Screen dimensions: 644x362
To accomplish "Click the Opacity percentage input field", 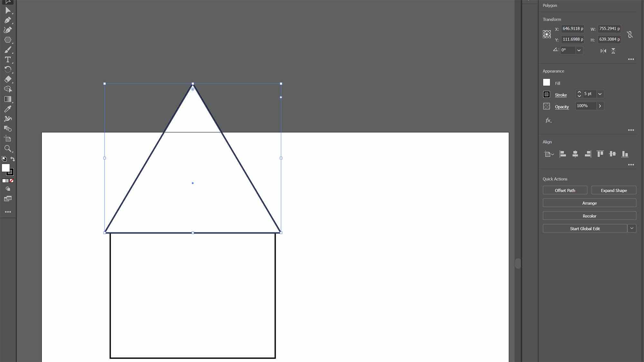I will point(586,106).
